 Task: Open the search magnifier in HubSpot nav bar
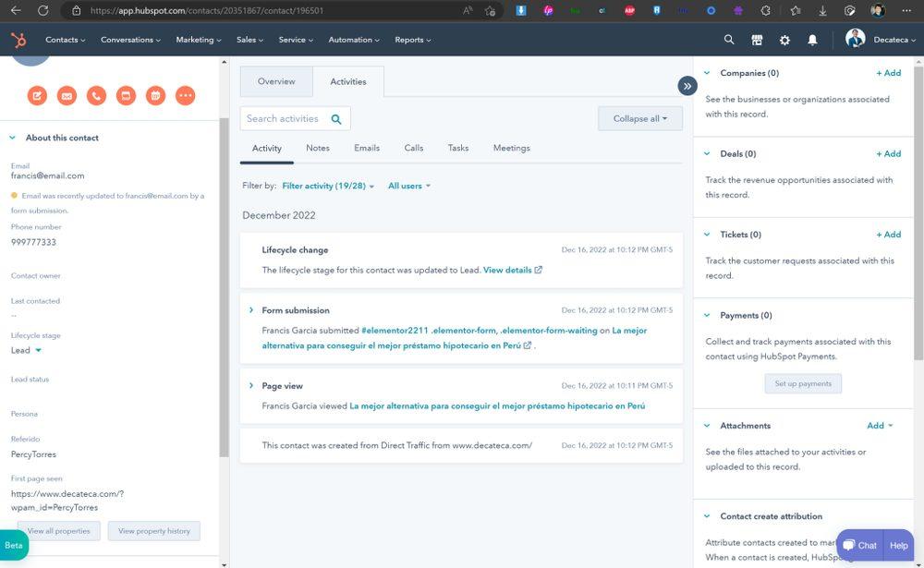729,40
